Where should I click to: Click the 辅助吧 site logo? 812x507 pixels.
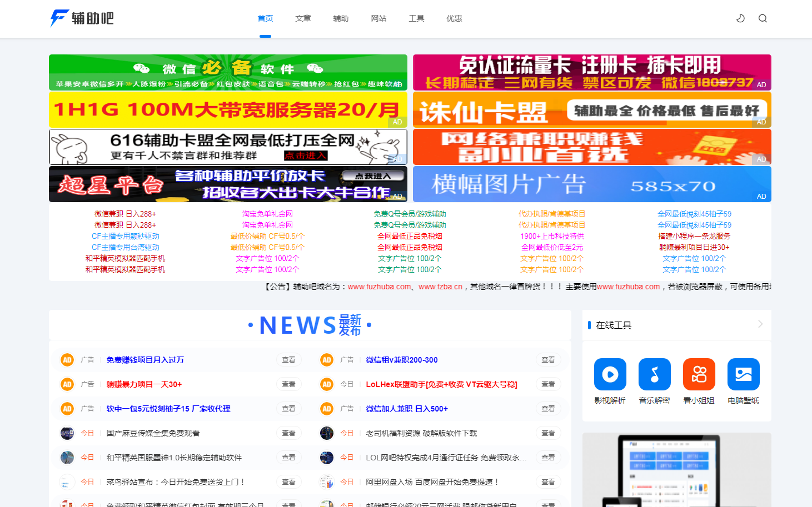coord(82,18)
